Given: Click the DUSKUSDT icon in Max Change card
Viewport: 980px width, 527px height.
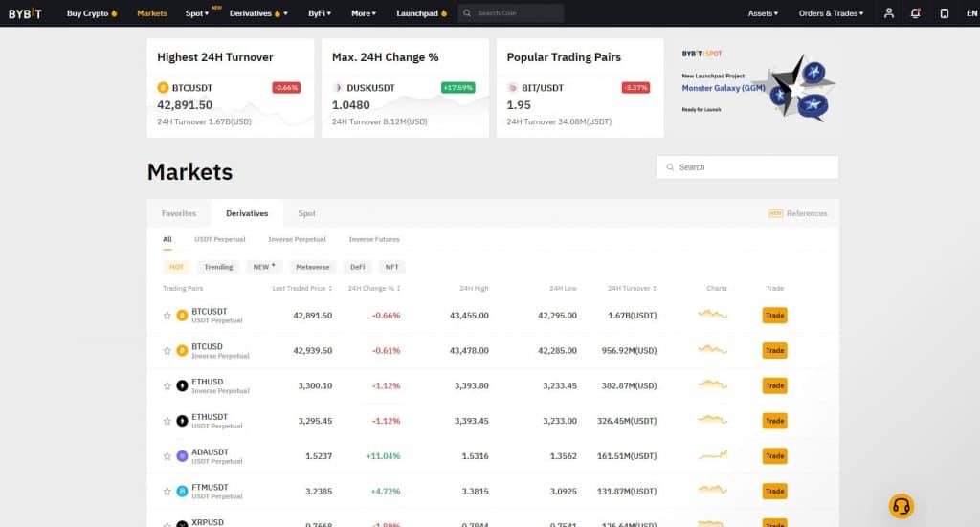Looking at the screenshot, I should pos(338,88).
